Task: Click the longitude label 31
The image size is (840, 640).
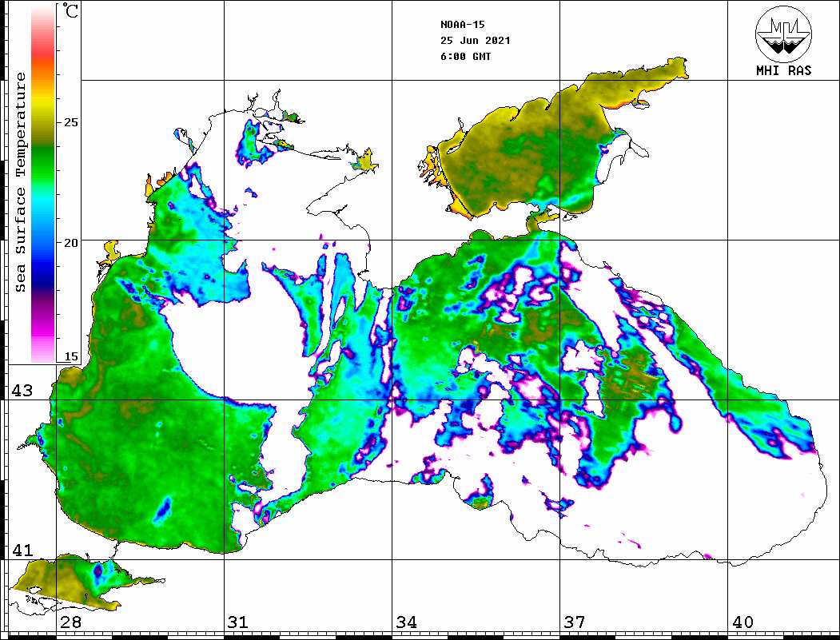Action: 238,622
